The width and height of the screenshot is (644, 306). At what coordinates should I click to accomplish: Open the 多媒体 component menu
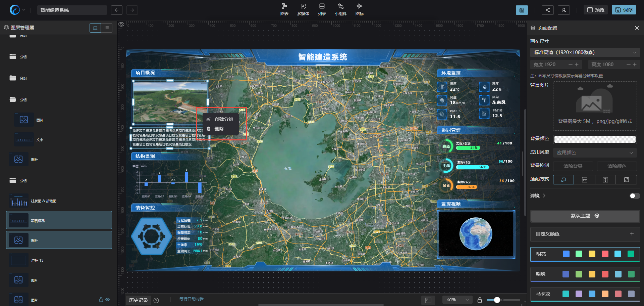(x=303, y=9)
